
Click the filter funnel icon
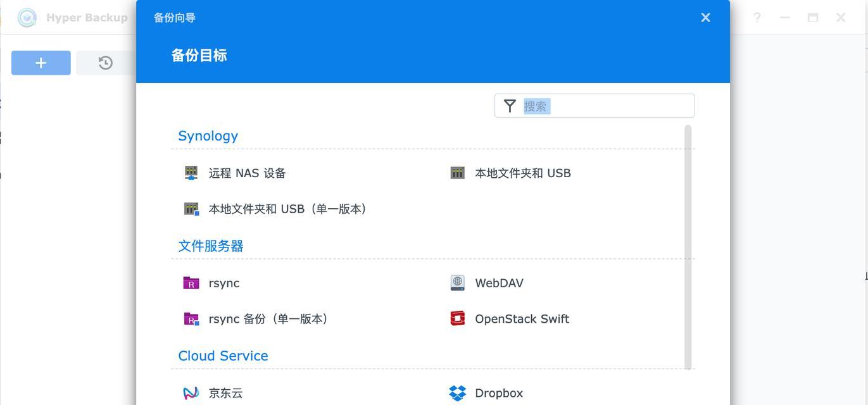[510, 106]
